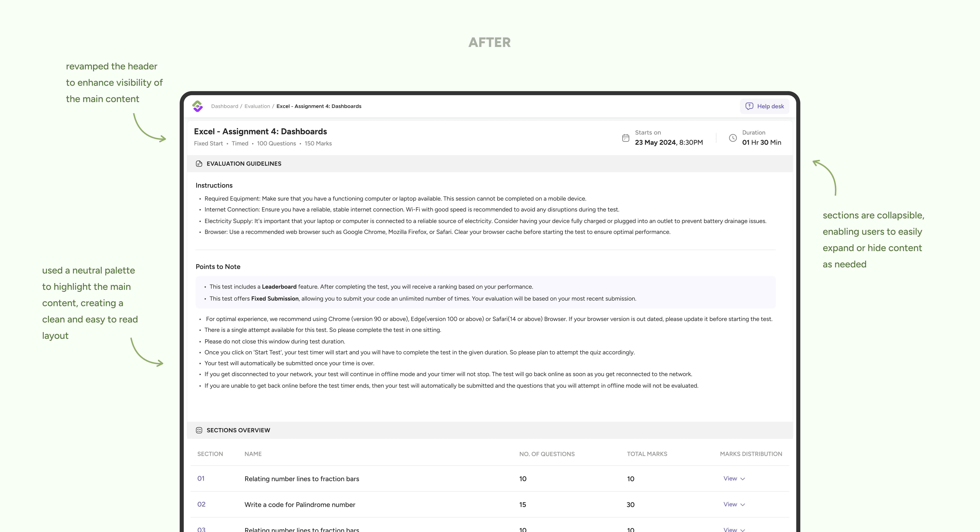Click the Help desk chat icon

coord(749,106)
